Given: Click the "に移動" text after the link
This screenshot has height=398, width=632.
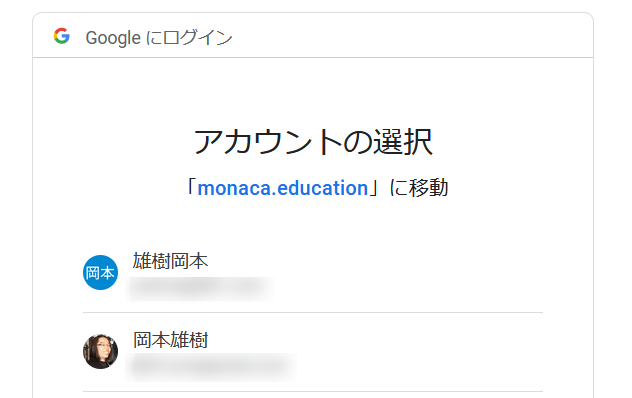Looking at the screenshot, I should (418, 188).
